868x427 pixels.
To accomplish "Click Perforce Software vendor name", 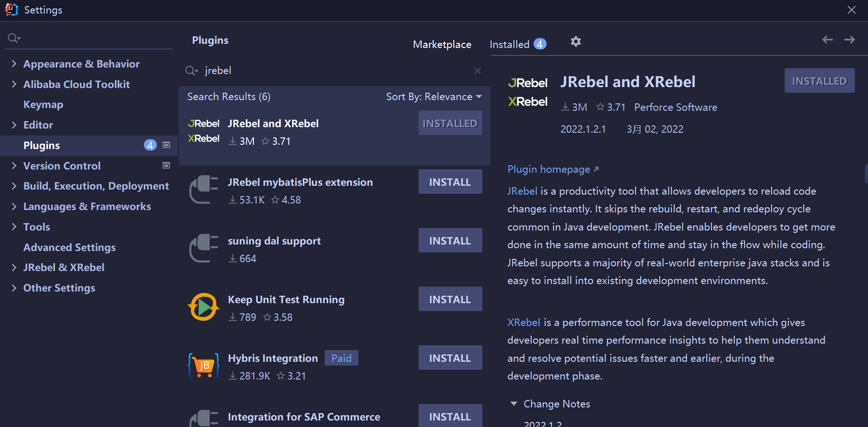I will [x=676, y=108].
